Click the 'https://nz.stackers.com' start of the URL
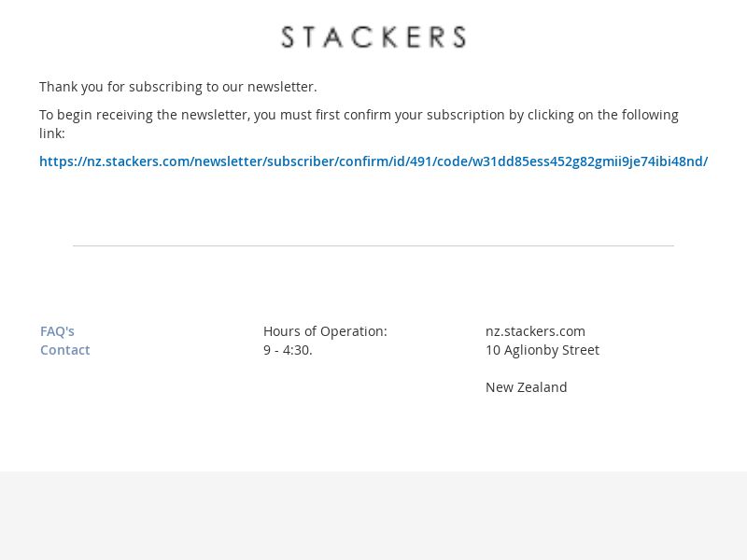747x560 pixels. tap(114, 161)
